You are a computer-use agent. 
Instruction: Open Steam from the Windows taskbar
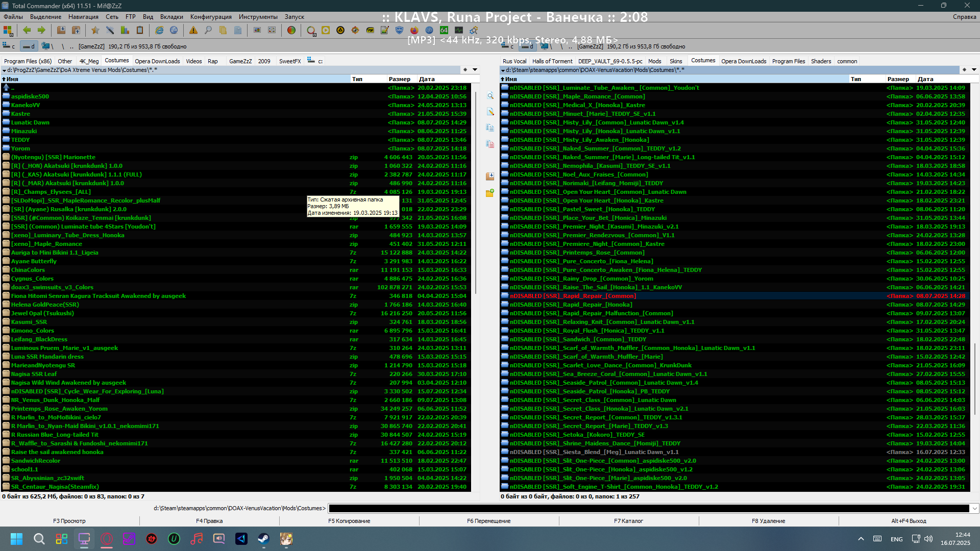(263, 539)
